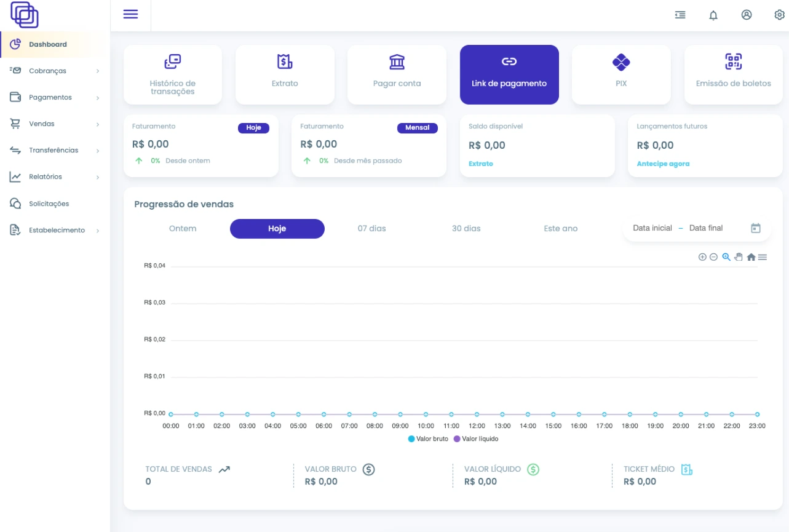Select the Este ano period tab

(561, 229)
